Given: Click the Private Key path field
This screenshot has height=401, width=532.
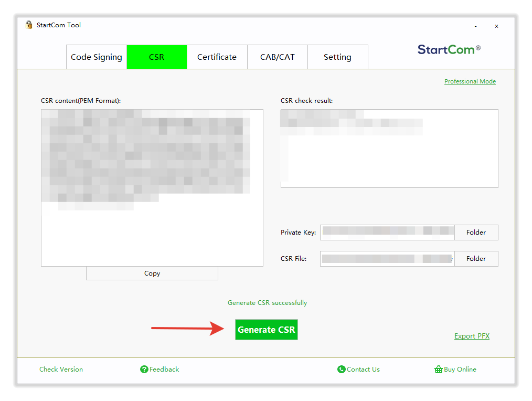Looking at the screenshot, I should coord(387,232).
